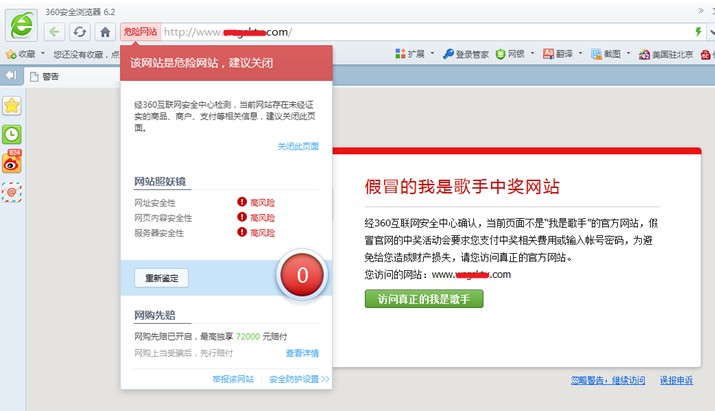
Task: Expand the 扩展 dropdown arrow
Action: (432, 53)
